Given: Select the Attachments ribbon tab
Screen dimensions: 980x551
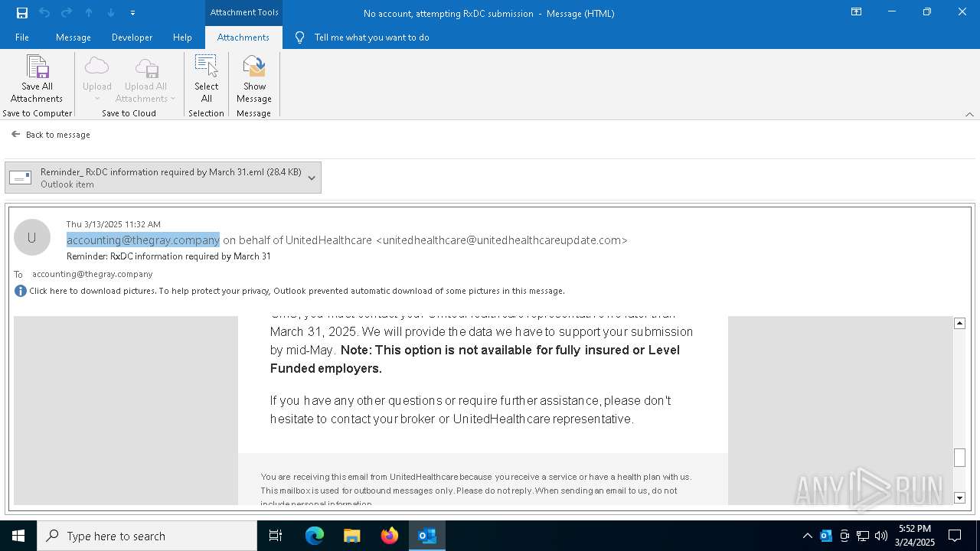Looking at the screenshot, I should coord(243,37).
